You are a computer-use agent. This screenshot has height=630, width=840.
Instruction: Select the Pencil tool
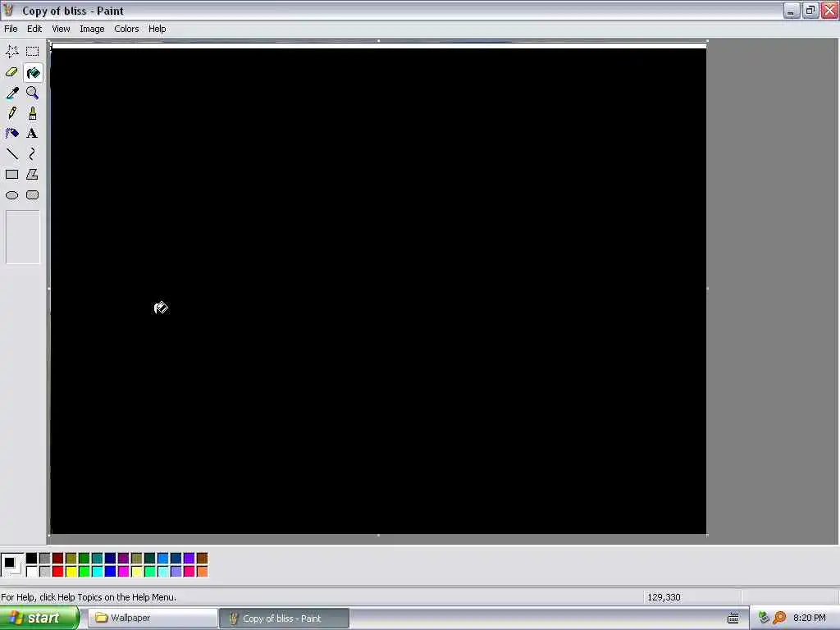[x=11, y=113]
